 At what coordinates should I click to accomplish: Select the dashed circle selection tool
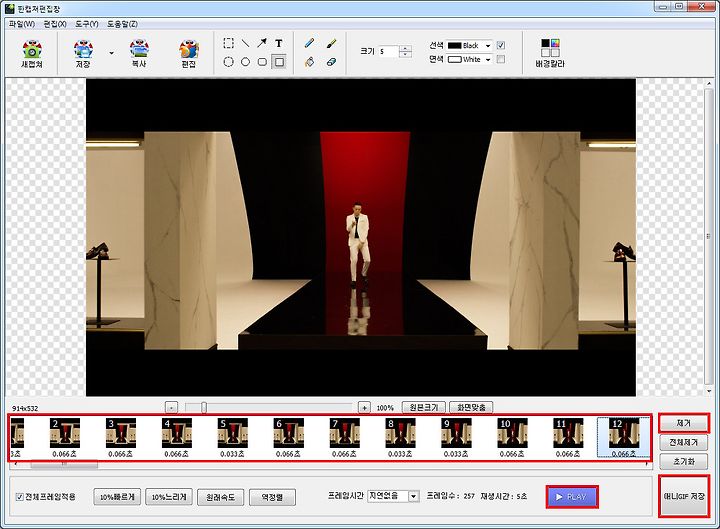tap(228, 62)
